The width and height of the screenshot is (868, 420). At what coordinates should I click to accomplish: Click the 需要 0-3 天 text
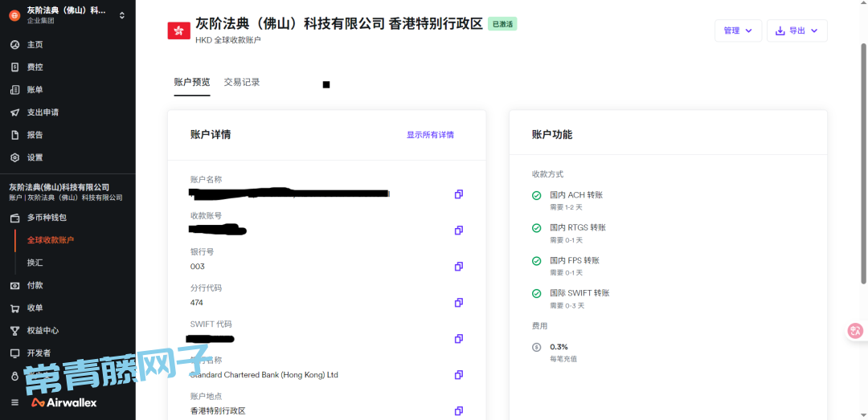coord(567,305)
